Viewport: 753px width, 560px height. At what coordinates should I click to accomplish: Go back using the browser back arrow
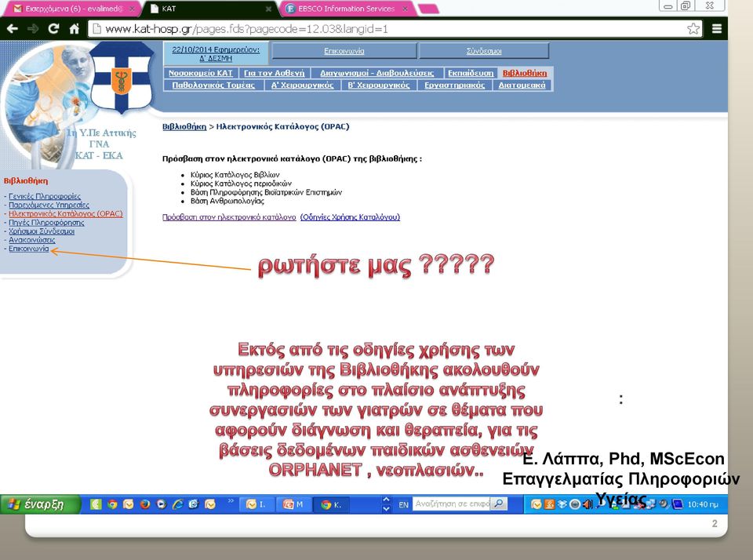(13, 29)
